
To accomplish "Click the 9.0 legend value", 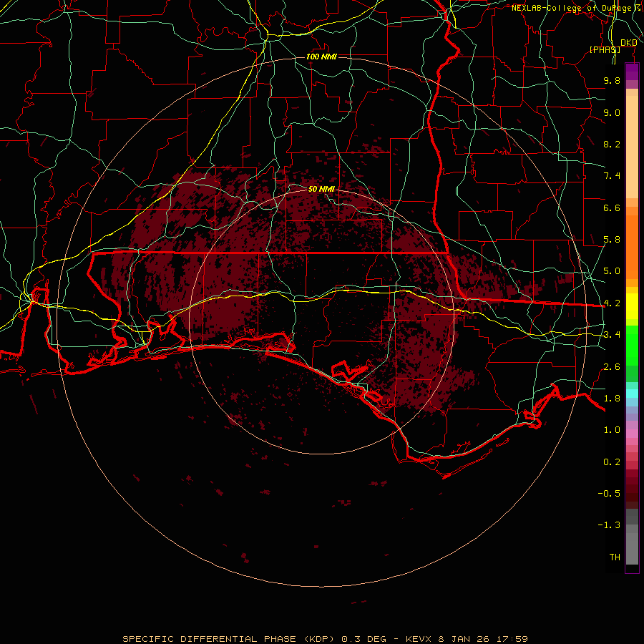I will pyautogui.click(x=612, y=112).
